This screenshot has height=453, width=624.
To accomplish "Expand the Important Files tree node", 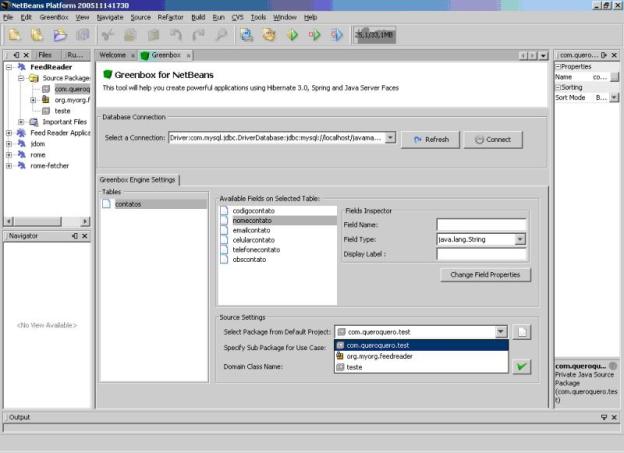I will click(21, 122).
